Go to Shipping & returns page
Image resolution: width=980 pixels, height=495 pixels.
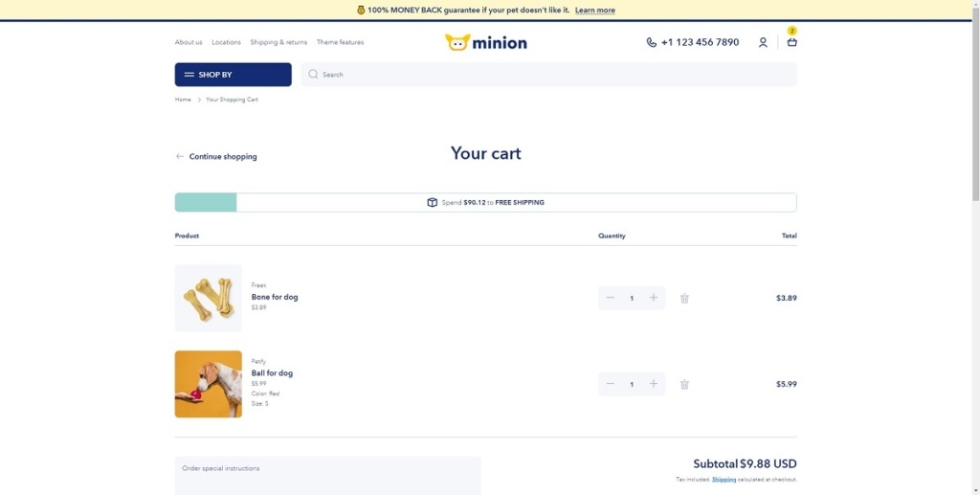[278, 42]
